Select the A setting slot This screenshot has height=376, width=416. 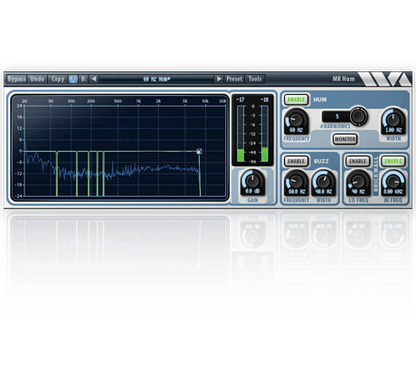[x=73, y=79]
